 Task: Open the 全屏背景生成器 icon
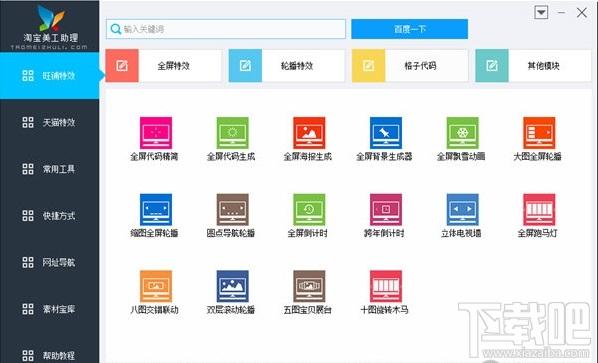pyautogui.click(x=386, y=133)
